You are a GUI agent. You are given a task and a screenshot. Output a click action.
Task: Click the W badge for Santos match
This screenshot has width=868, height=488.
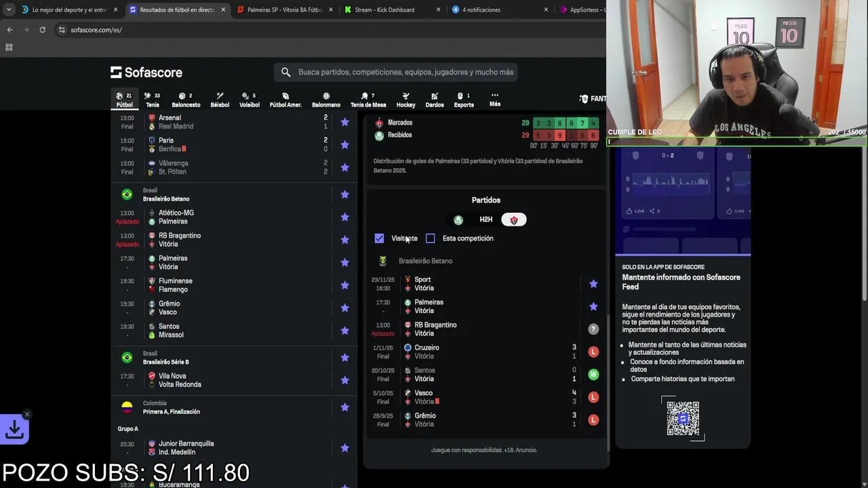point(593,374)
